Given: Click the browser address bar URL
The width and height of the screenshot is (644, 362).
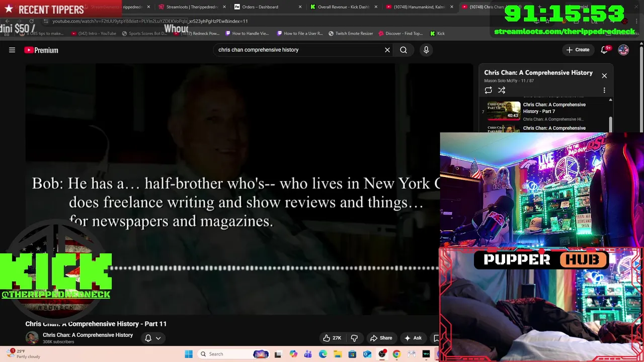Looking at the screenshot, I should click(x=150, y=21).
